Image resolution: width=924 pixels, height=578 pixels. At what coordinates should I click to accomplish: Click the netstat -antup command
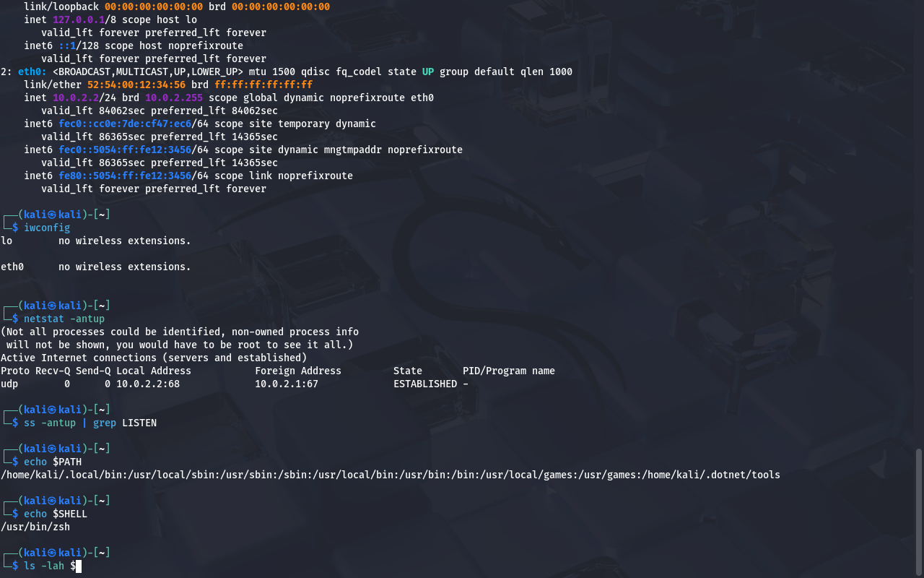(64, 319)
